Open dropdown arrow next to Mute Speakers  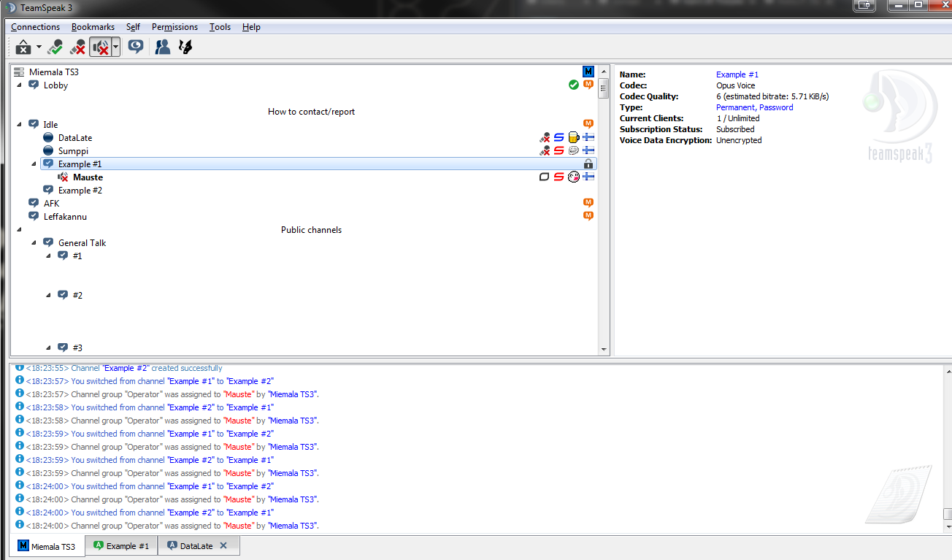point(115,47)
